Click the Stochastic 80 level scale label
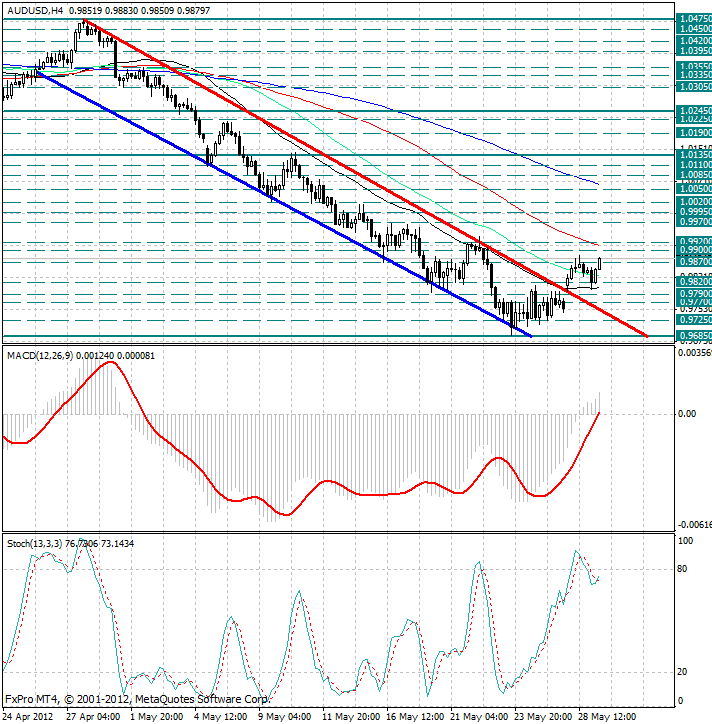712x724 pixels. coord(682,569)
